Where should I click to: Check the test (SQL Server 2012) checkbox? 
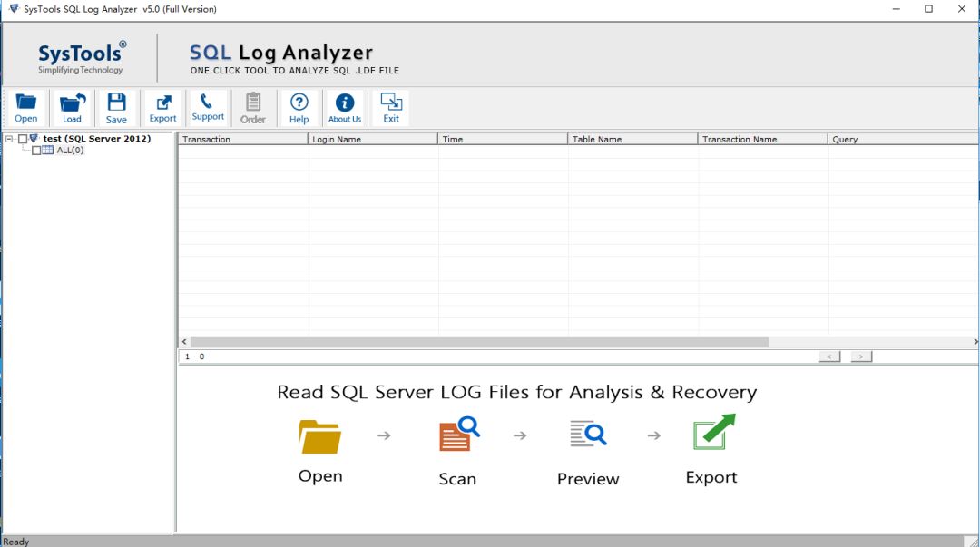(x=23, y=139)
